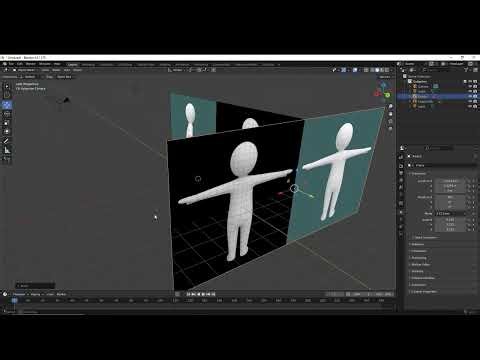Open the File menu

pyautogui.click(x=11, y=64)
